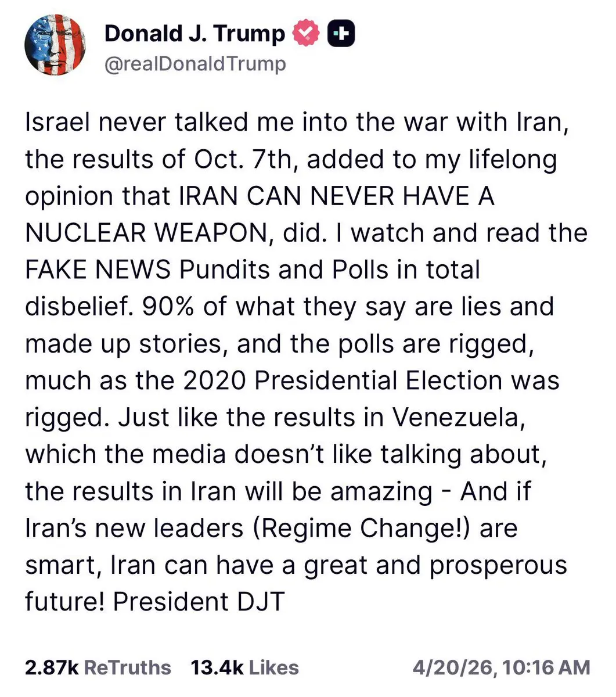616x697 pixels.
Task: View the 13.4k likes count number
Action: point(217,667)
